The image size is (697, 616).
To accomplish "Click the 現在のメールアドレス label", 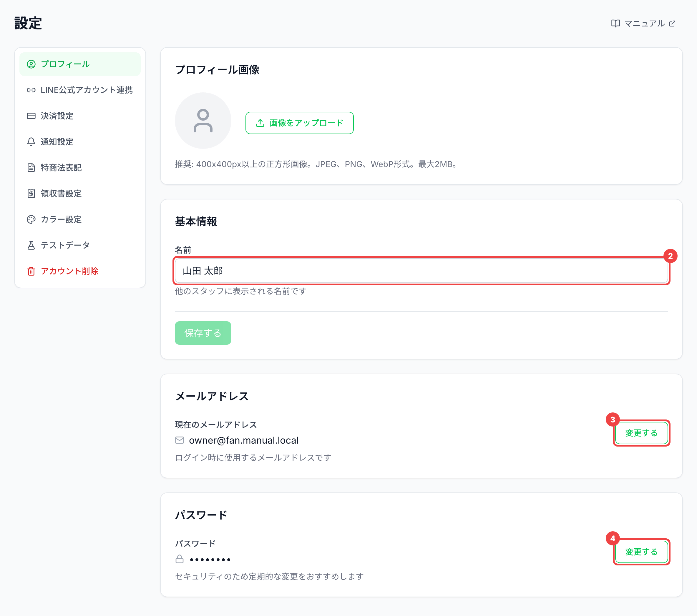I will point(216,425).
